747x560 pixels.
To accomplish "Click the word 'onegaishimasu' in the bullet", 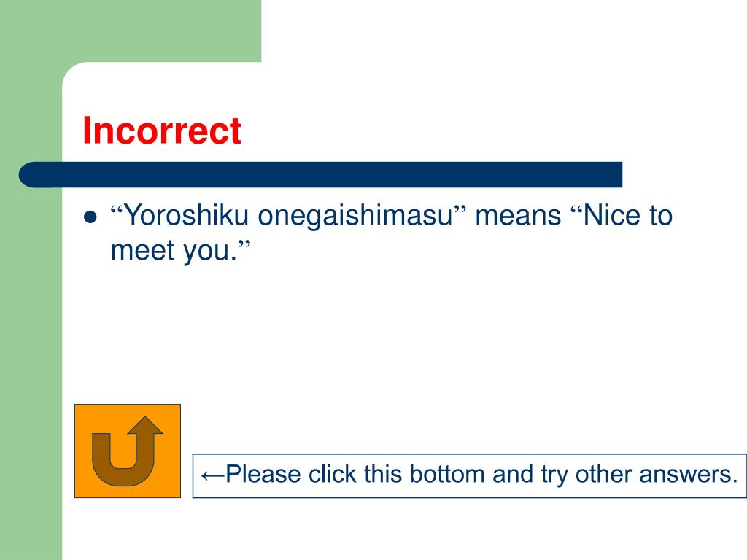I will pos(355,217).
